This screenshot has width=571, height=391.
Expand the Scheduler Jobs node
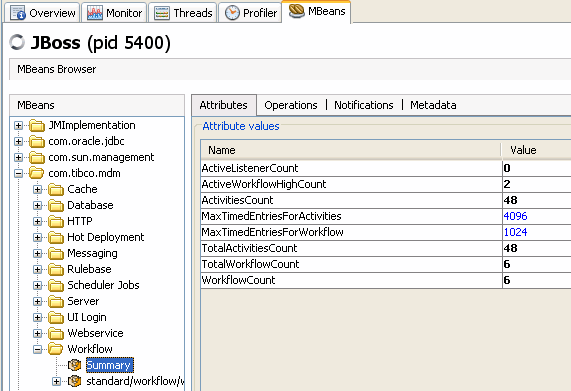[37, 285]
